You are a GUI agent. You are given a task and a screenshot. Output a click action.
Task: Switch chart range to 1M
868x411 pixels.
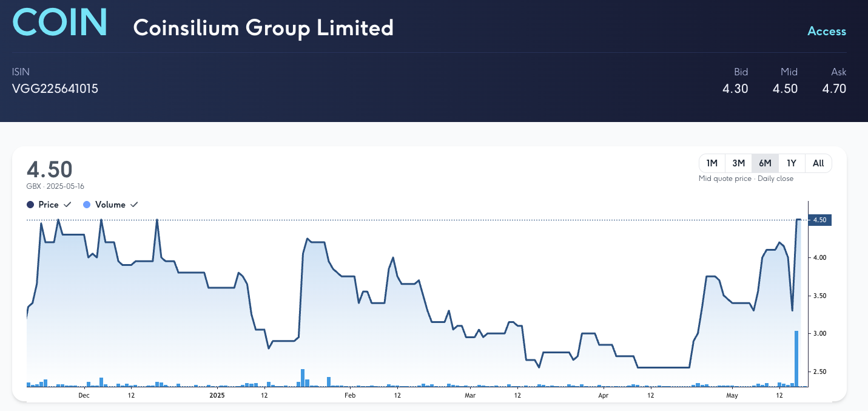point(712,163)
